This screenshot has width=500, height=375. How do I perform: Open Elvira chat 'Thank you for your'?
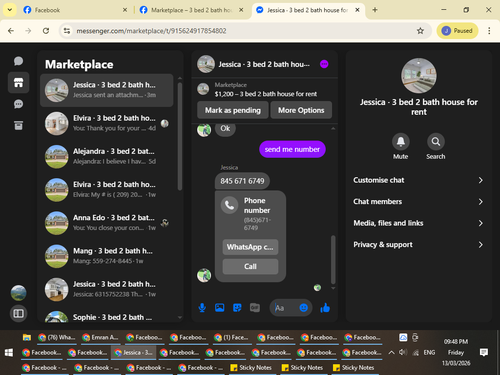(x=107, y=123)
